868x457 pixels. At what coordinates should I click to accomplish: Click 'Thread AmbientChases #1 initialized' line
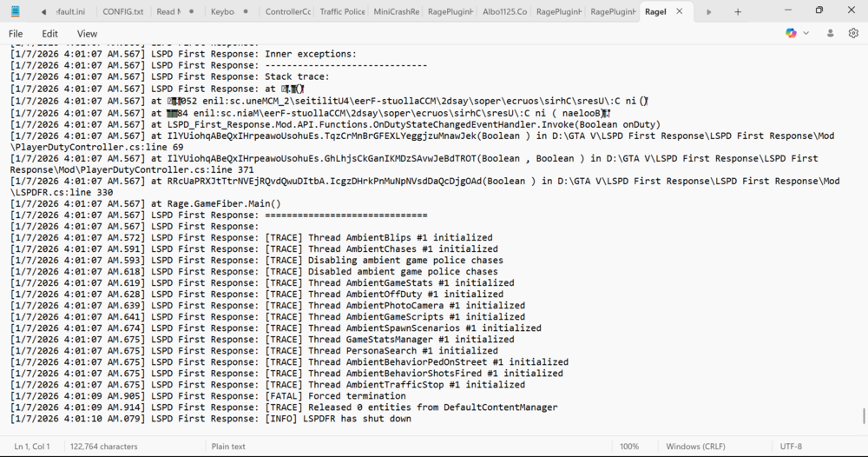point(254,249)
